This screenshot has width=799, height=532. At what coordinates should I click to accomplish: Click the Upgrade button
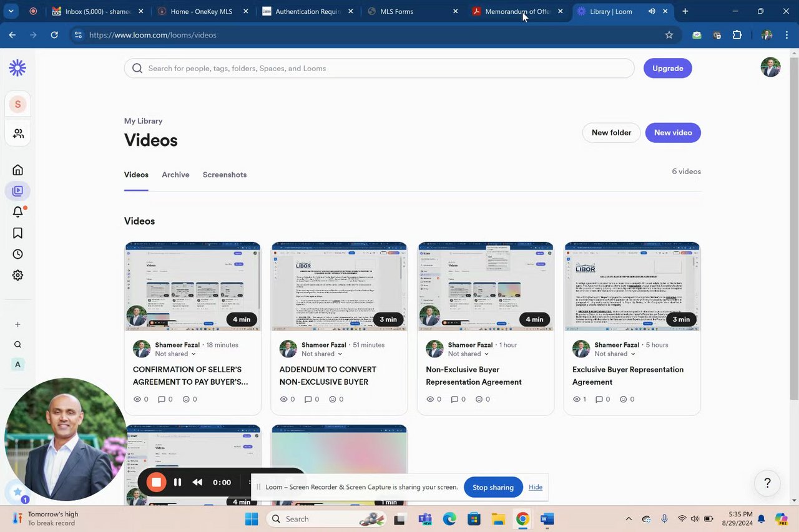coord(668,68)
